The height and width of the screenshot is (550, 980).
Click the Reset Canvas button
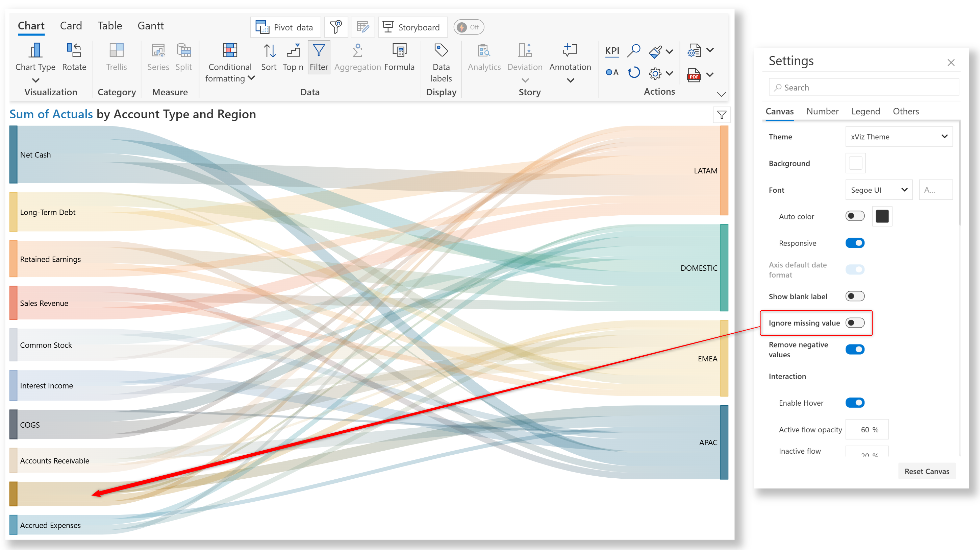tap(926, 471)
